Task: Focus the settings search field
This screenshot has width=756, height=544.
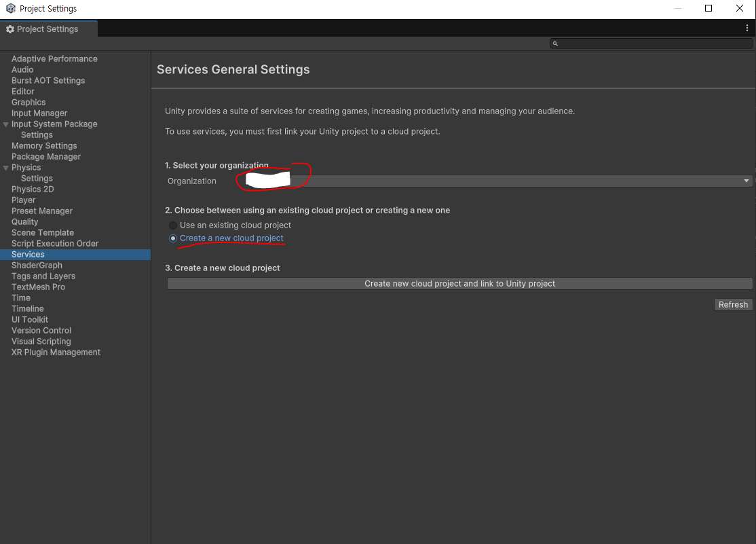Action: pos(651,43)
